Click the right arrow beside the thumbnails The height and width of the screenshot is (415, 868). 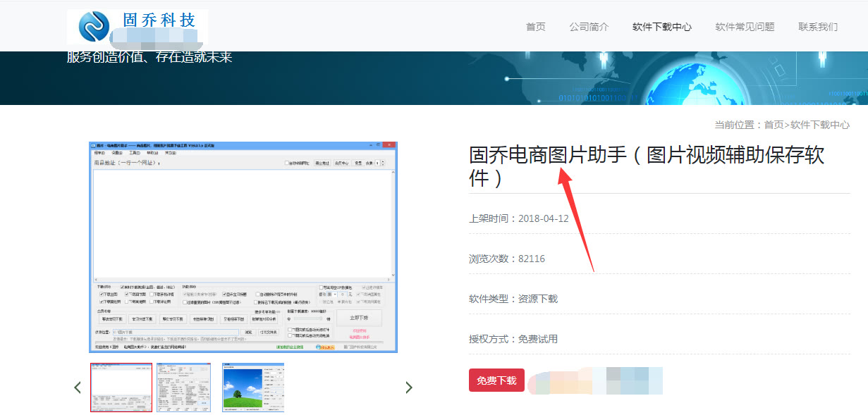coord(409,387)
